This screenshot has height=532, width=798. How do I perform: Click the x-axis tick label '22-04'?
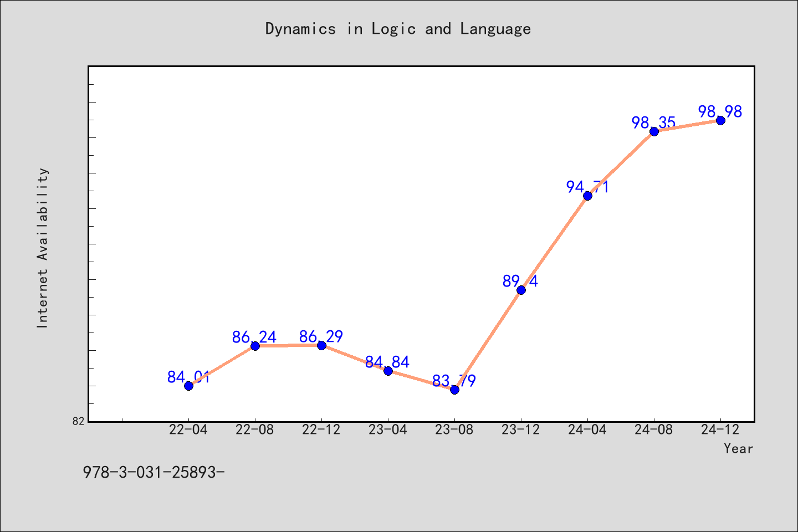point(188,429)
